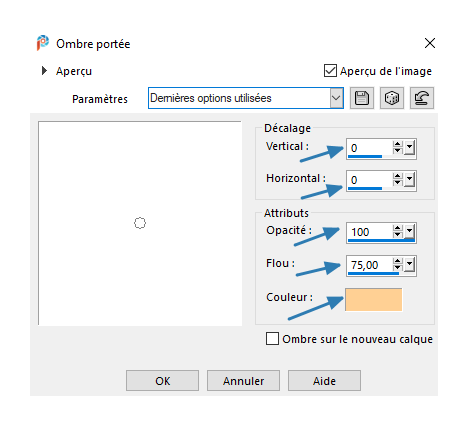Save the current preset with disk icon
This screenshot has width=468, height=426.
pyautogui.click(x=362, y=98)
